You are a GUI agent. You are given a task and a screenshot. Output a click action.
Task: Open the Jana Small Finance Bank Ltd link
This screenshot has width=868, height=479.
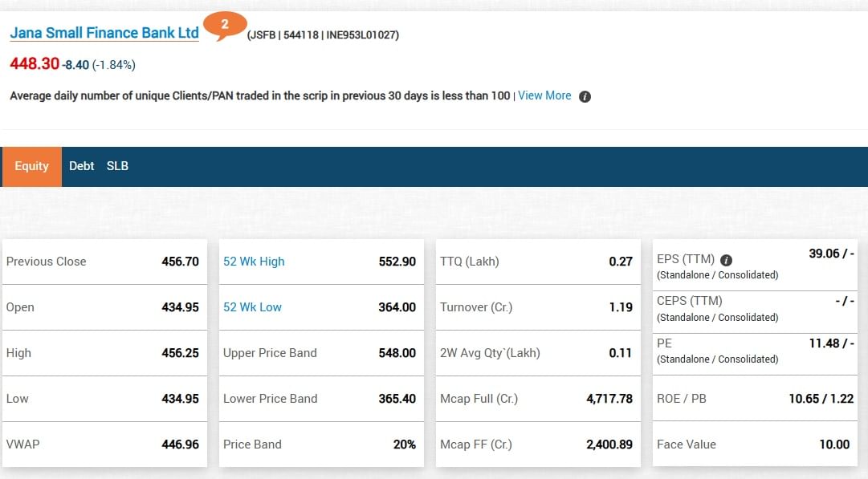[x=104, y=33]
